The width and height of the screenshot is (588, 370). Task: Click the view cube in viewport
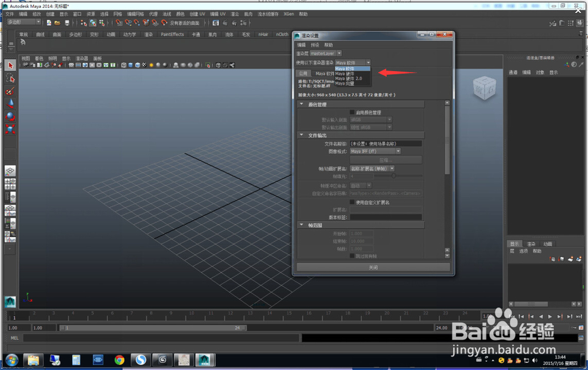(x=485, y=88)
